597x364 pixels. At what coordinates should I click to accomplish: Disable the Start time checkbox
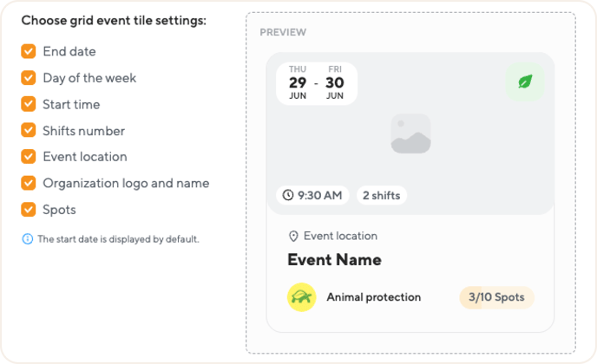click(29, 104)
